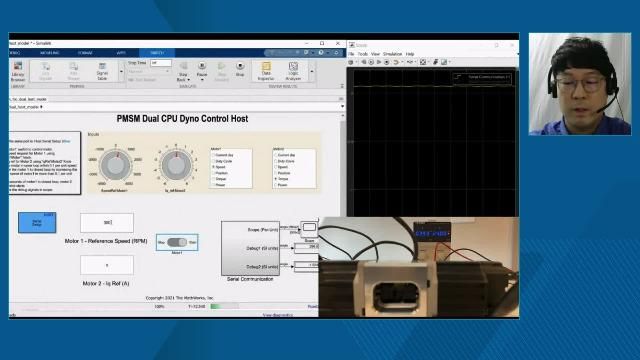Toggle the Motor1 Stop/Start switch
Screen dimensions: 640x360
(177, 242)
